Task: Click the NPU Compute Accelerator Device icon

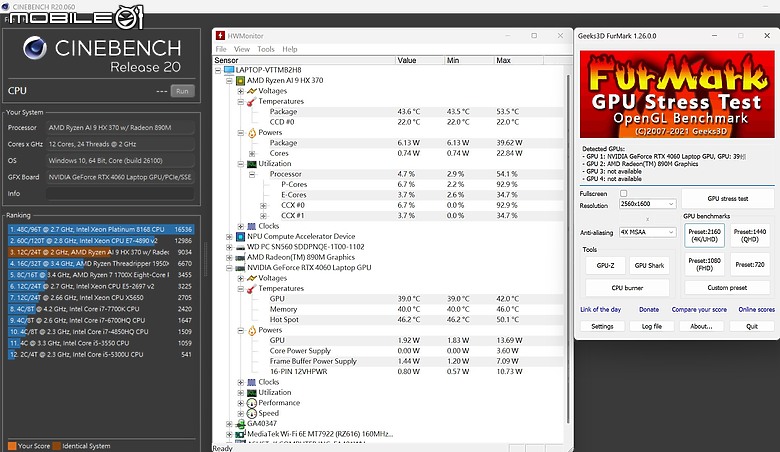Action: point(240,237)
